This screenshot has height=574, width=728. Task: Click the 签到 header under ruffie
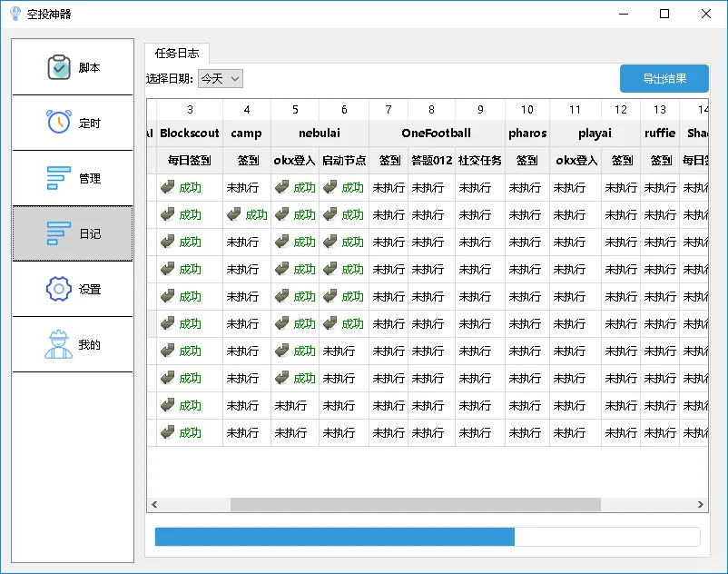660,161
